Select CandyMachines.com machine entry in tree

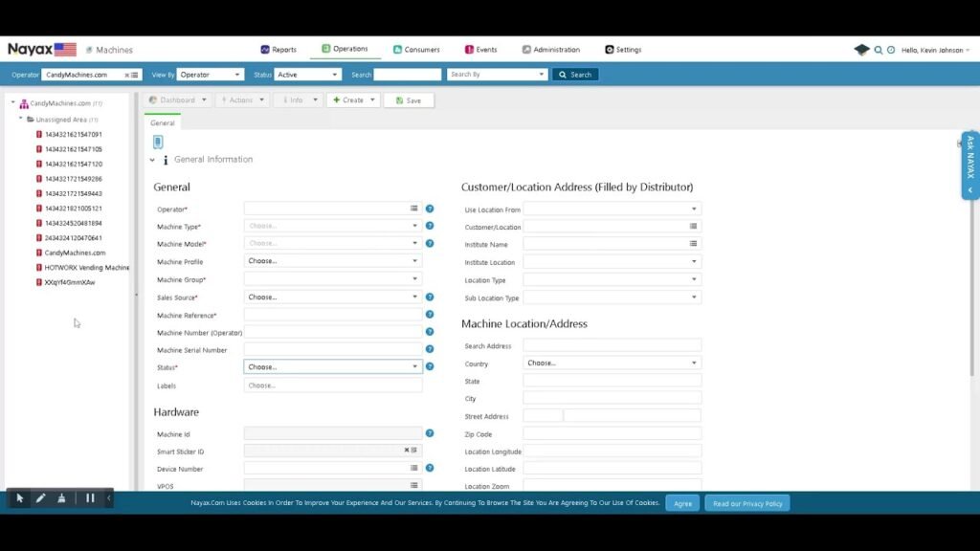pos(75,253)
